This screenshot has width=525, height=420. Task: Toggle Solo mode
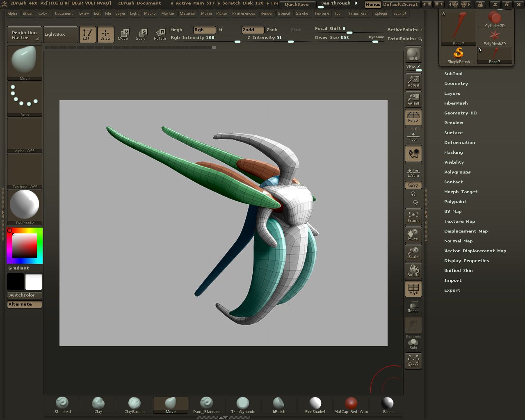point(413,344)
